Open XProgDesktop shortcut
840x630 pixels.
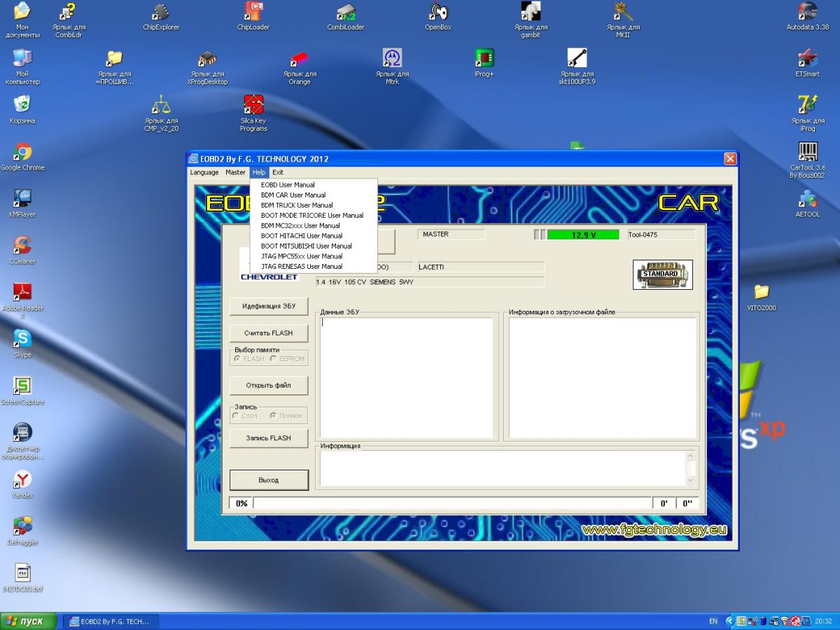coord(207,67)
